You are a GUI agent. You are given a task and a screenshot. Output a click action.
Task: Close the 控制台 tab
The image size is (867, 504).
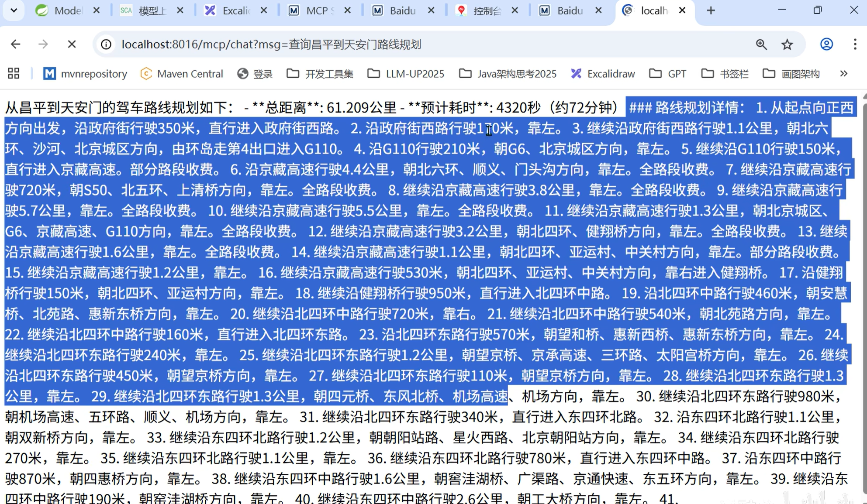[515, 10]
